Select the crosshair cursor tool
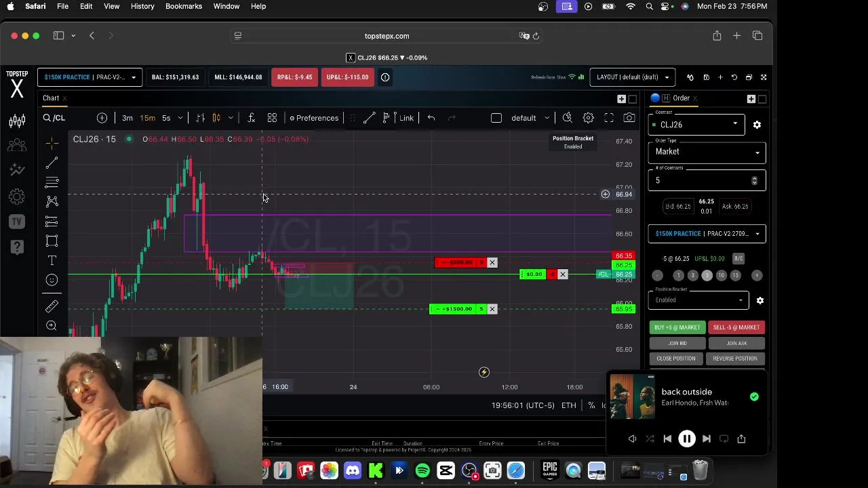 52,143
